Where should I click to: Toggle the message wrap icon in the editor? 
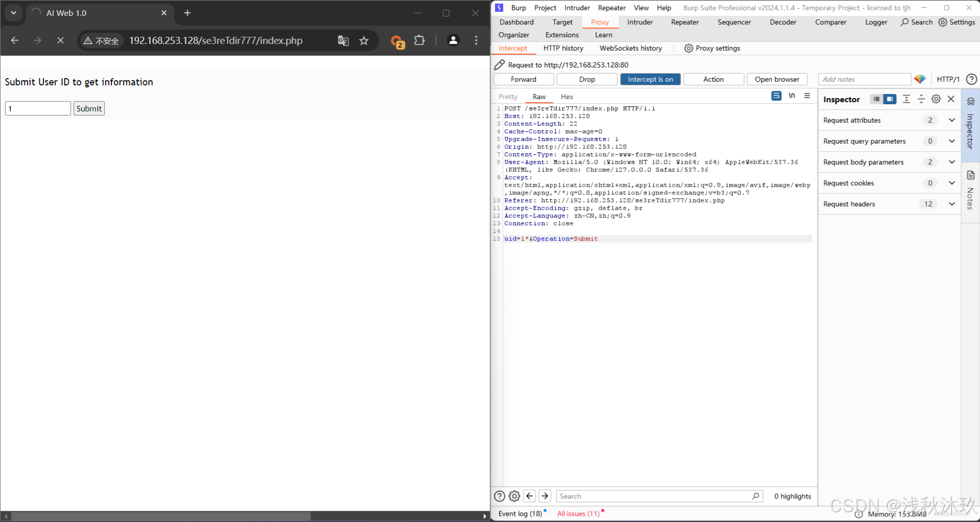click(776, 96)
